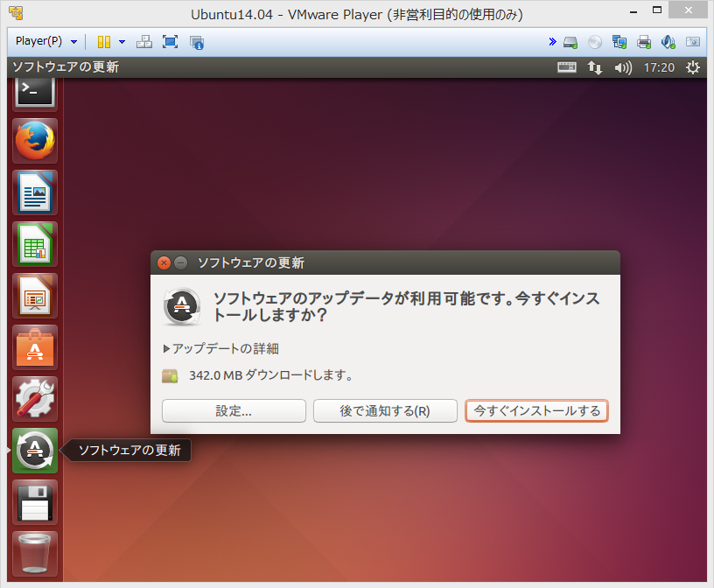Switch to Unity mode icon
This screenshot has width=714, height=588.
(197, 42)
